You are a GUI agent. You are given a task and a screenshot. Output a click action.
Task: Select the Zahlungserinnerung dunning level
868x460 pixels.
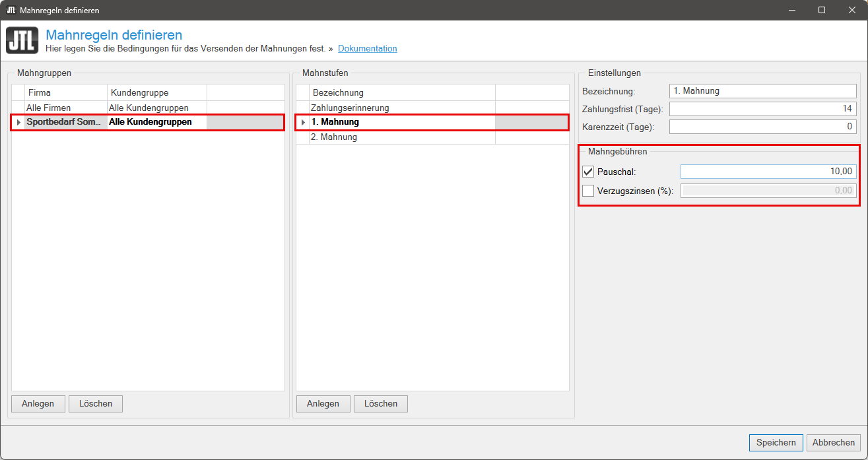350,108
